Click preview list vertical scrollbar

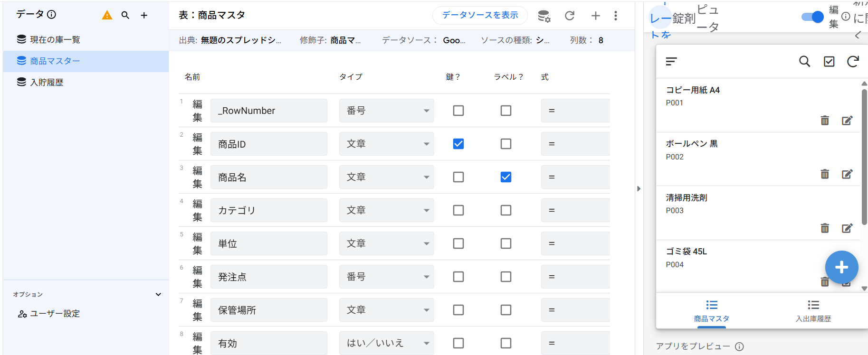[x=864, y=157]
